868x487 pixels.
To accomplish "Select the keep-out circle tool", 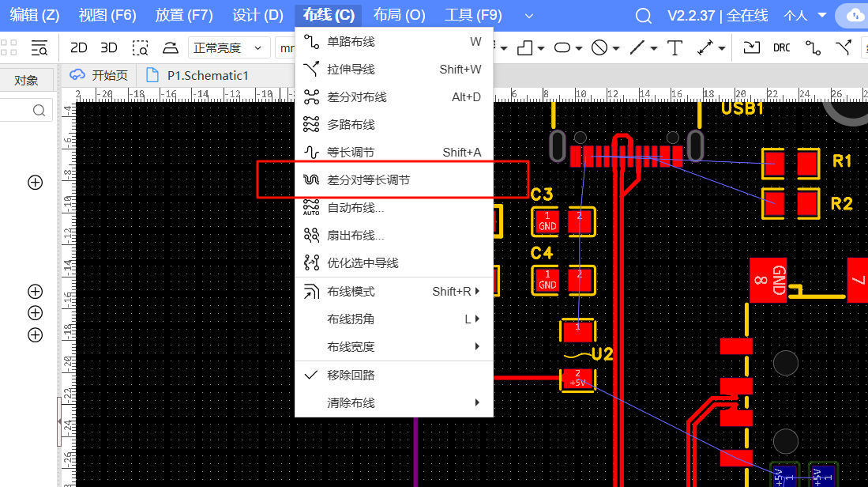I will tap(599, 48).
